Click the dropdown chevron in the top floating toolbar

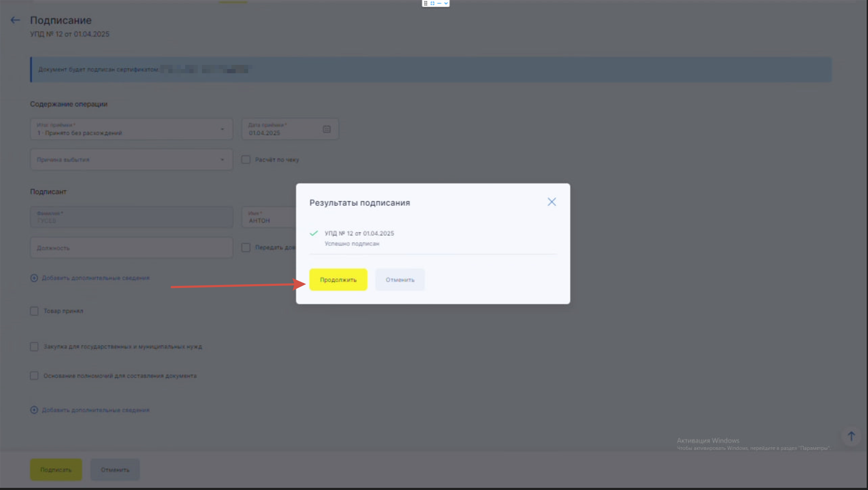click(446, 3)
